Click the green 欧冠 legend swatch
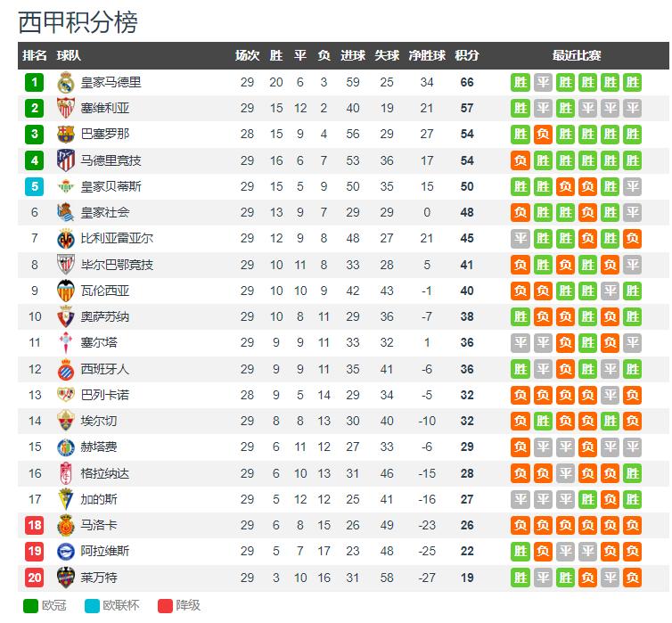672x623 pixels. [x=32, y=606]
